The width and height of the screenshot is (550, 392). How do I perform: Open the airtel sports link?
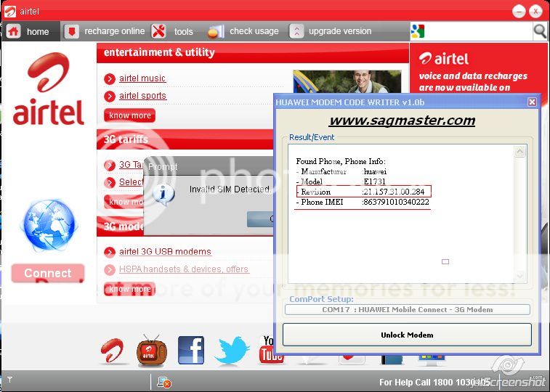[142, 96]
